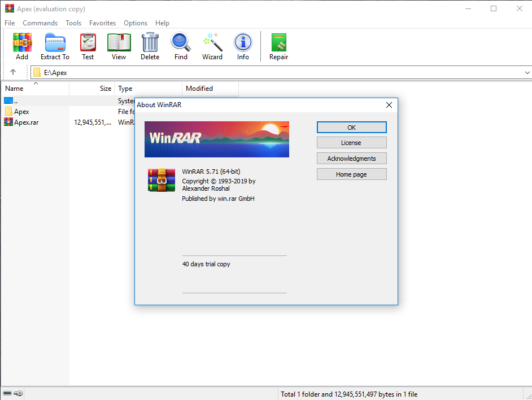Sort by the Size column header
Image resolution: width=532 pixels, height=400 pixels.
tap(92, 89)
